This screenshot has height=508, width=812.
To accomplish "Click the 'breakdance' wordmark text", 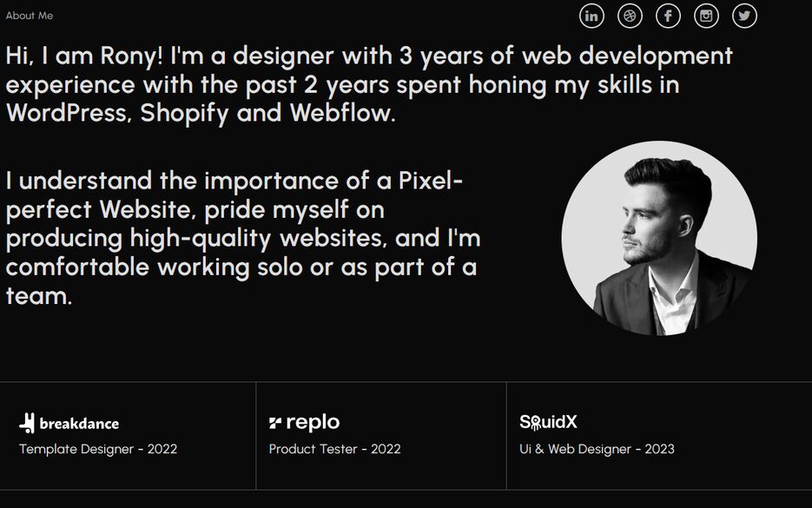I will point(79,424).
